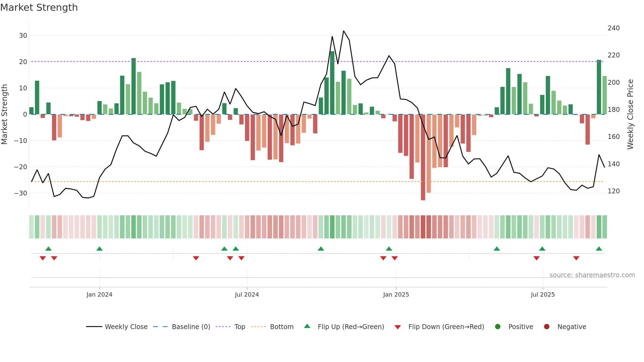Open the source: sharemaestro.com credit
Screen dimensions: 644x362
tap(592, 275)
